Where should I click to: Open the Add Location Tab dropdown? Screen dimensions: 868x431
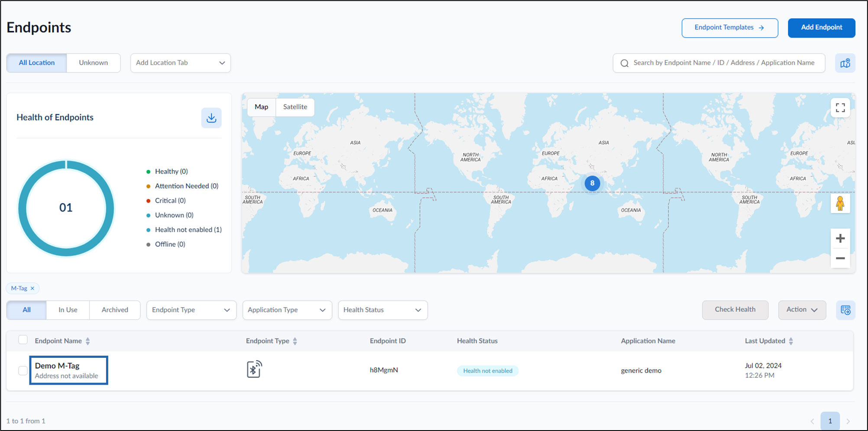tap(181, 63)
